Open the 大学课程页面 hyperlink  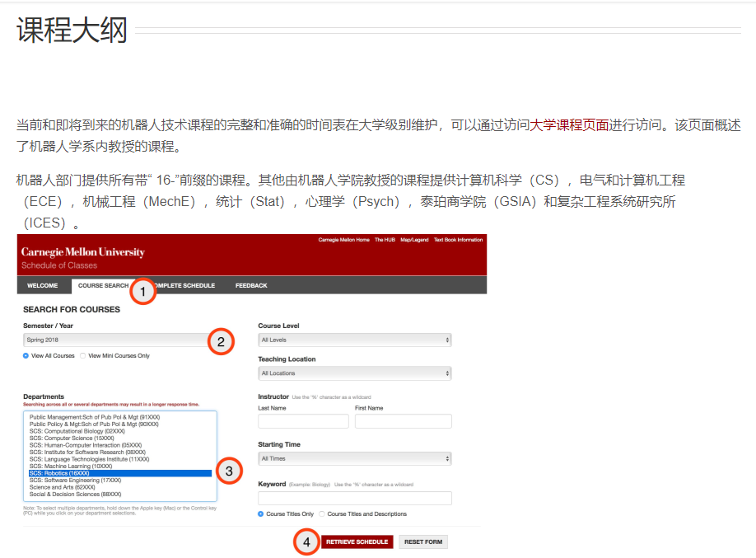(569, 125)
